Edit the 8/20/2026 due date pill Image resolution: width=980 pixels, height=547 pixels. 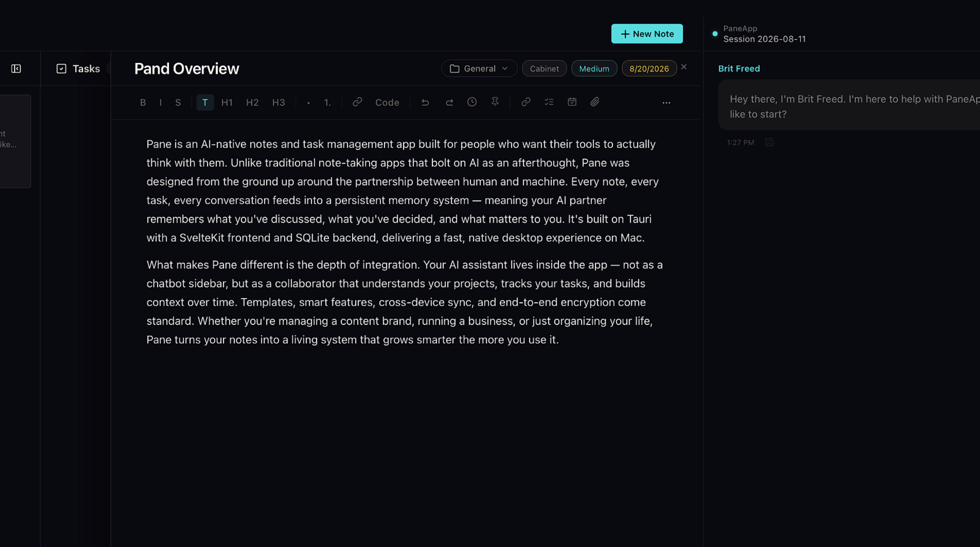649,68
